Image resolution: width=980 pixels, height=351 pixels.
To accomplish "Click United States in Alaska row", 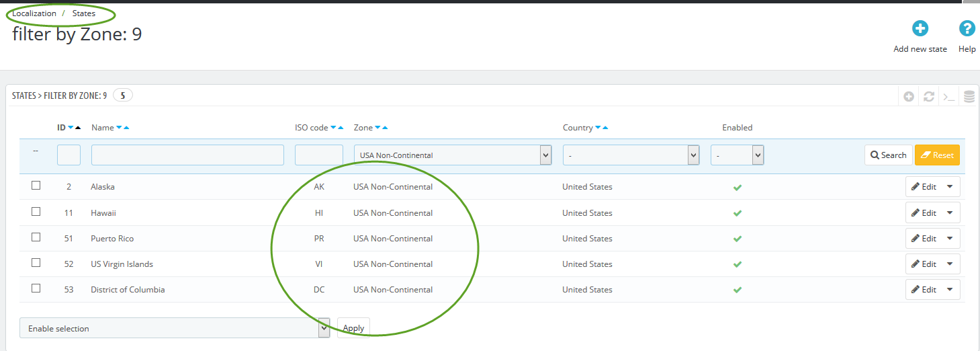I will 587,187.
